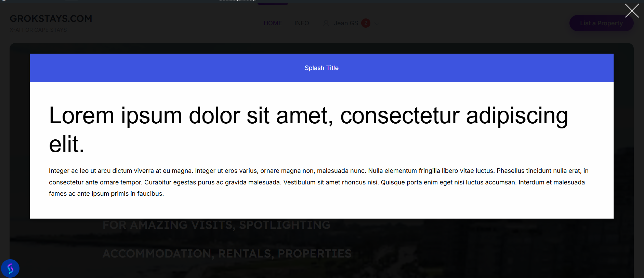644x278 pixels.
Task: Go to the HOME navigation item
Action: [x=273, y=23]
